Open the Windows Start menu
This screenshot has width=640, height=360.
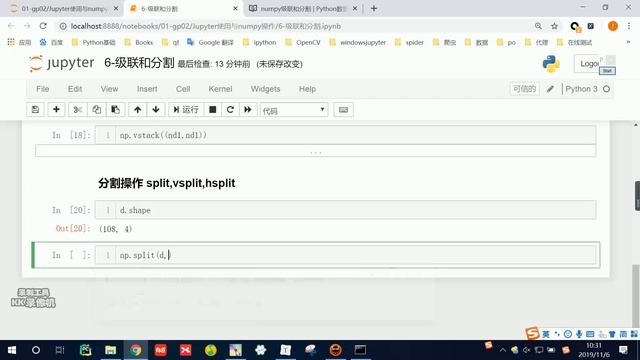pos(12,350)
